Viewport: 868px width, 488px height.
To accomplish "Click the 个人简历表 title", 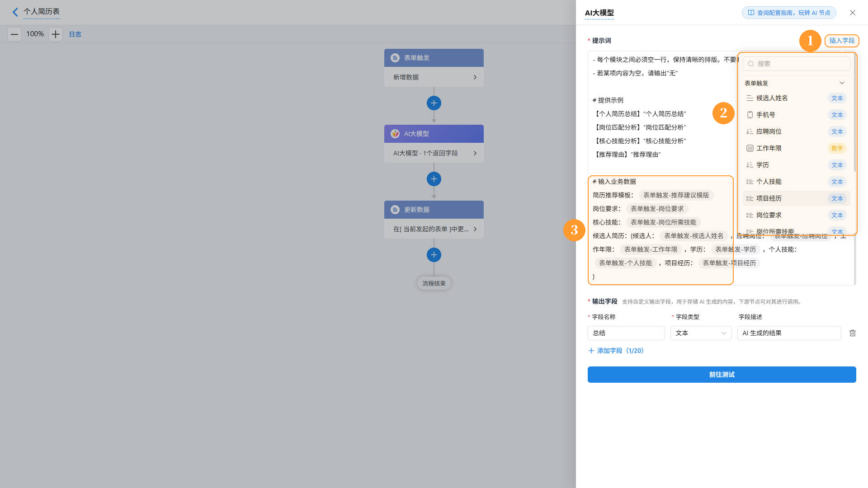I will [x=42, y=12].
